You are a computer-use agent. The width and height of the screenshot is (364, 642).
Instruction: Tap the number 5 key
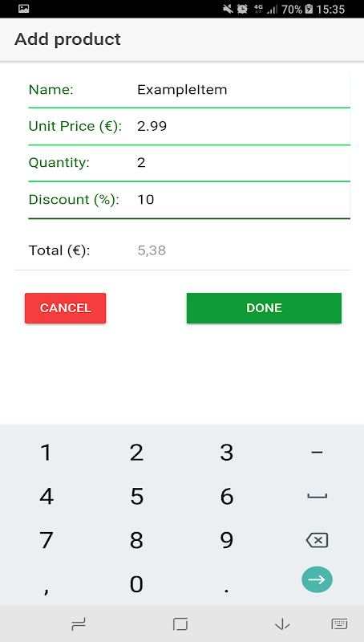pyautogui.click(x=136, y=496)
